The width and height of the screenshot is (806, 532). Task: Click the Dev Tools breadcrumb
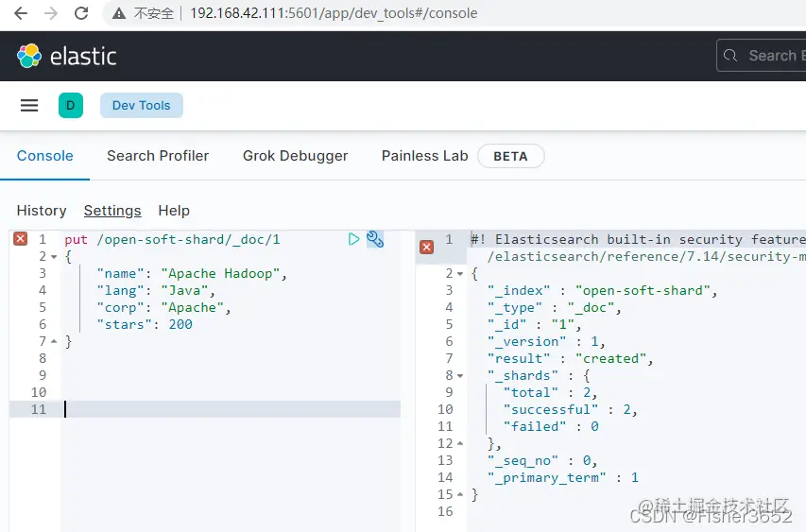click(x=142, y=106)
